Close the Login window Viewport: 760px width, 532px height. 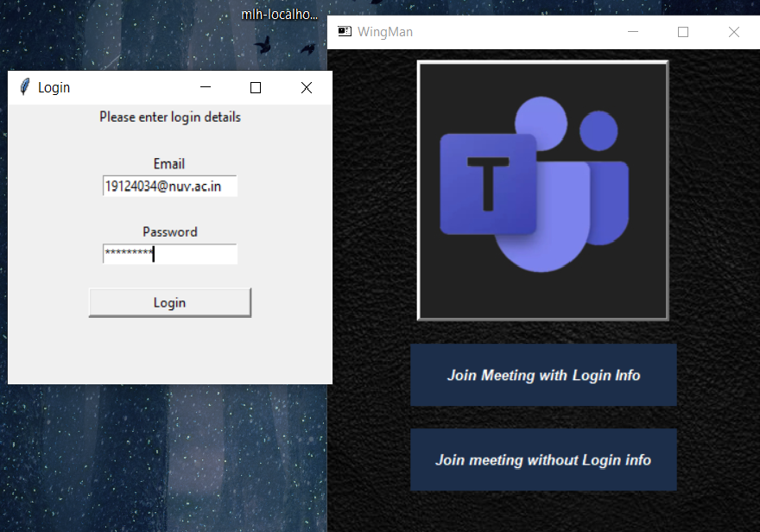pyautogui.click(x=307, y=87)
